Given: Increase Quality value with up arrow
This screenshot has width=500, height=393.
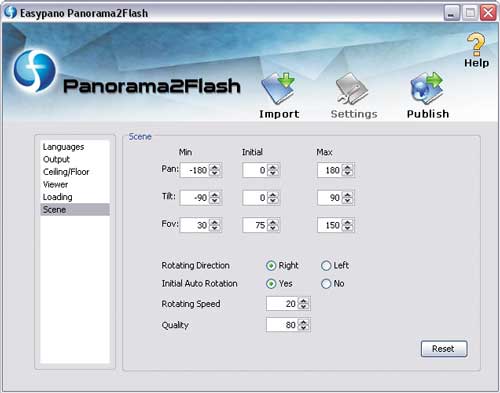Looking at the screenshot, I should [303, 322].
